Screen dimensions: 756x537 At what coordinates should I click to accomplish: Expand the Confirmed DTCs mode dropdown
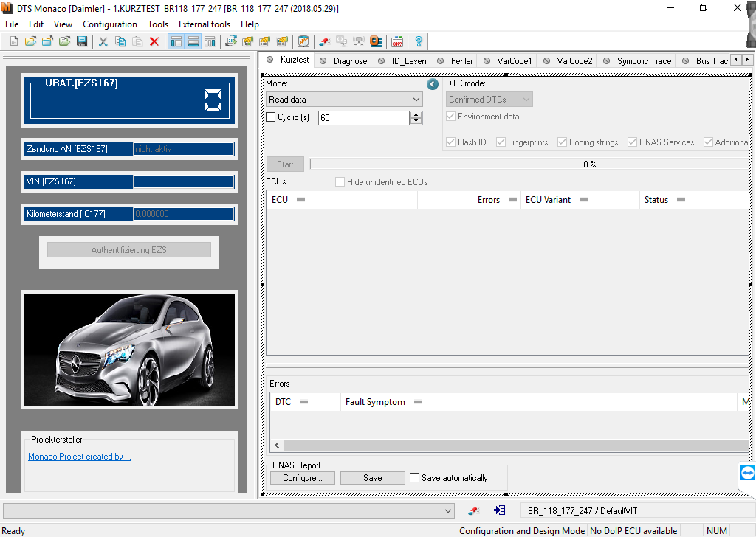489,100
